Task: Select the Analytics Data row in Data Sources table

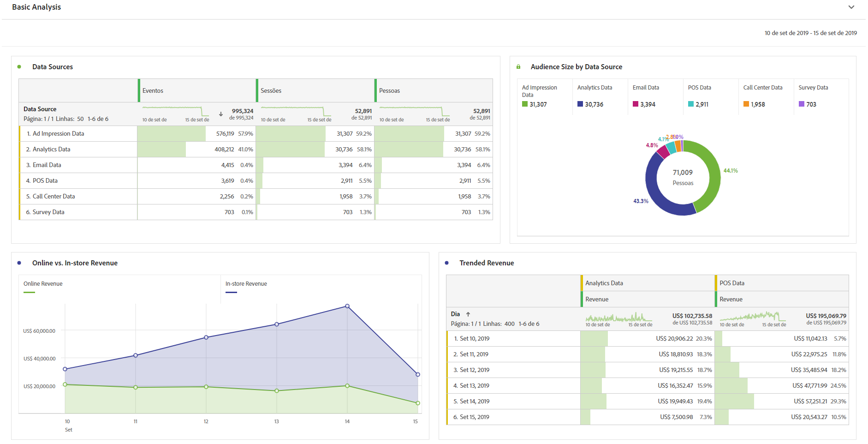Action: (x=256, y=150)
